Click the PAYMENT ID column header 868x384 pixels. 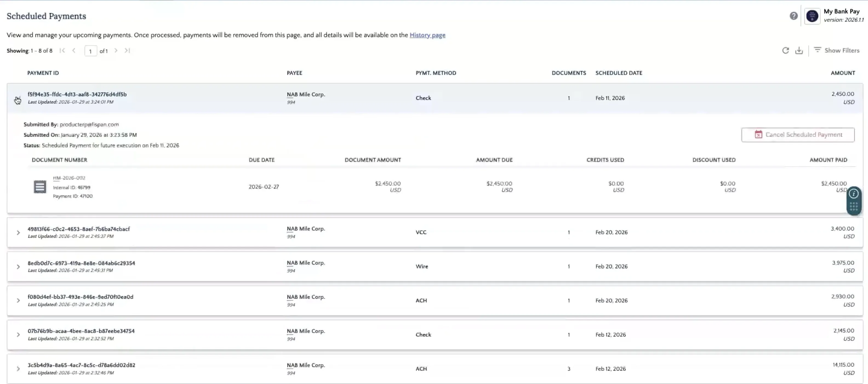click(x=43, y=73)
